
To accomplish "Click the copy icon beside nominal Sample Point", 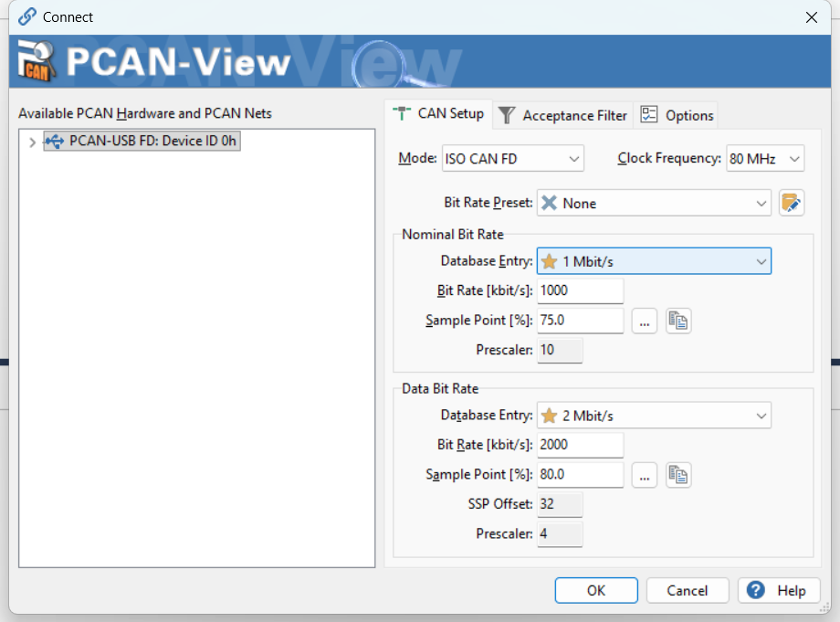I will pos(677,321).
